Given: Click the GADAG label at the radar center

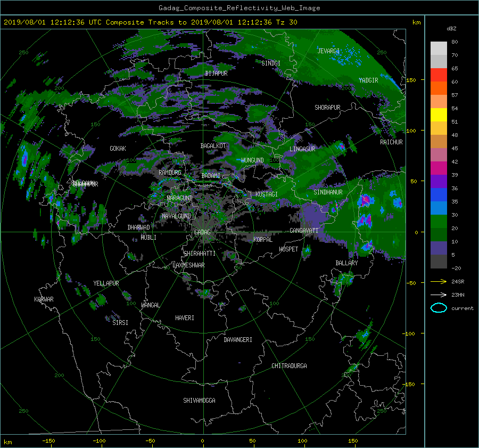Looking at the screenshot, I should coord(203,232).
